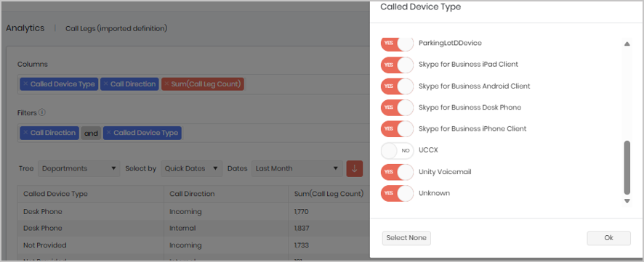Remove Called Device Type column tag
644x262 pixels.
(25, 83)
